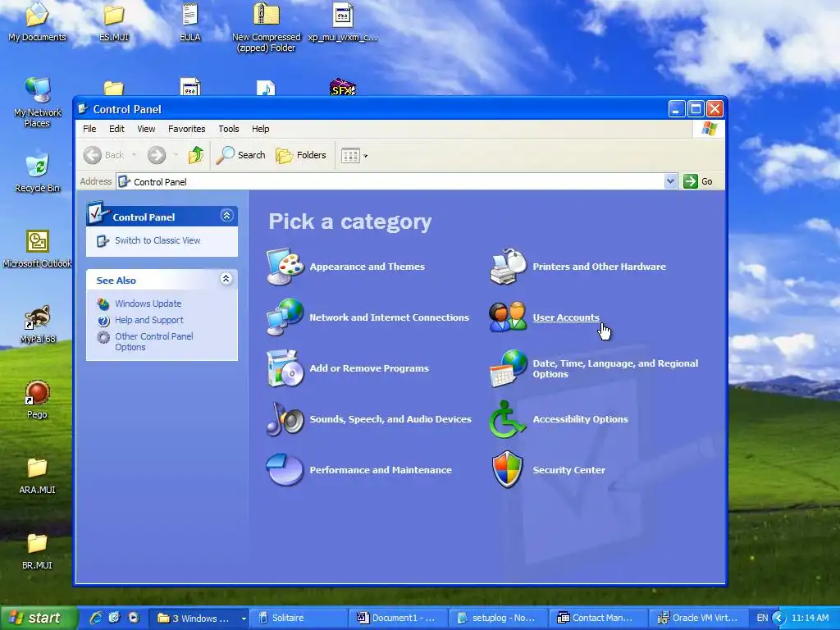This screenshot has height=630, width=840.
Task: Click the Views toolbar icon
Action: click(x=349, y=156)
